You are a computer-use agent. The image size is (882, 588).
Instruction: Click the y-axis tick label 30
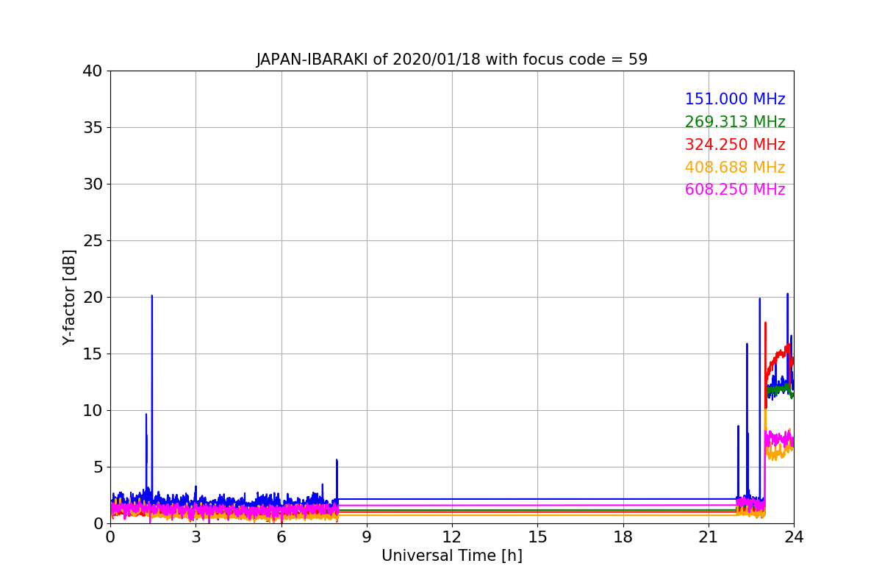[x=93, y=184]
